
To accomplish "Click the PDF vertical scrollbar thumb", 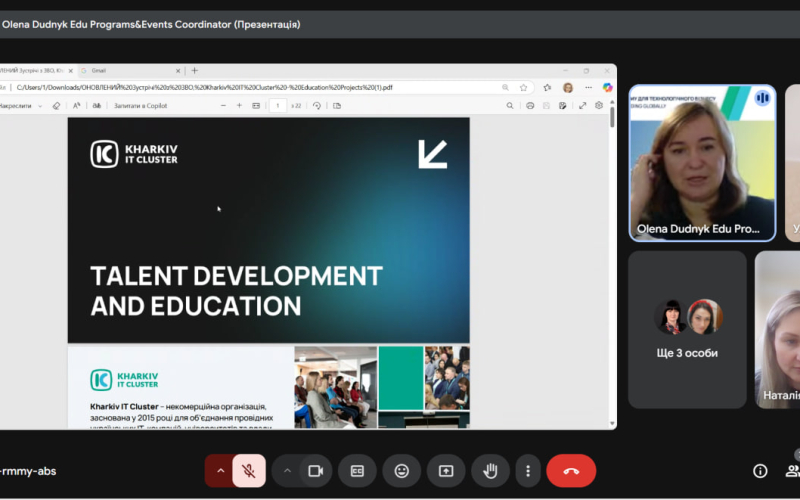I will (612, 117).
